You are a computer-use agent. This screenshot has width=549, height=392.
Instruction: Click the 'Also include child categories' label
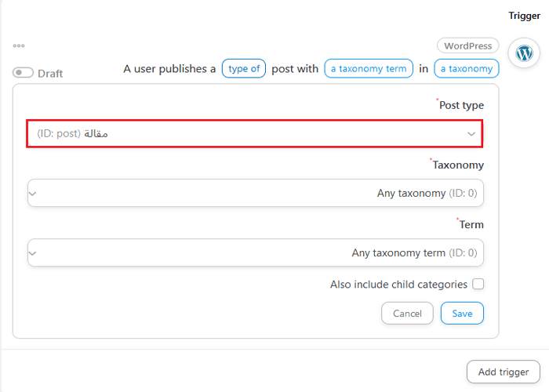click(x=398, y=285)
